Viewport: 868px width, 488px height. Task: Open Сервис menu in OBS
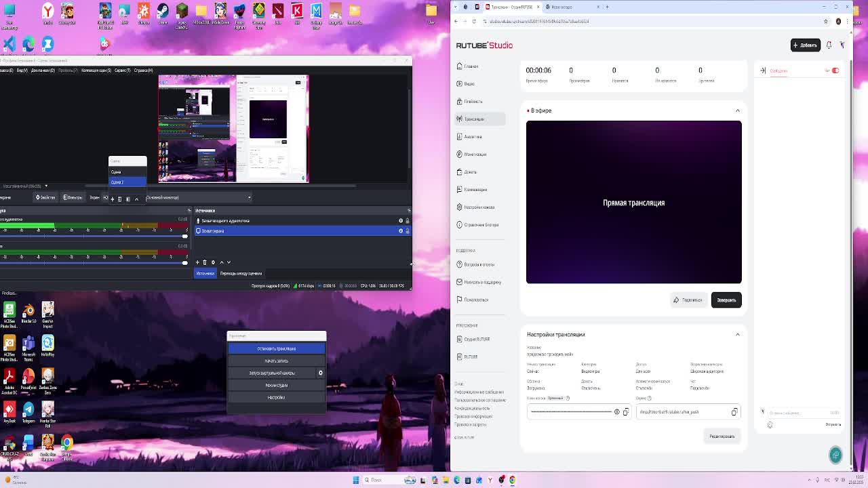click(x=122, y=70)
